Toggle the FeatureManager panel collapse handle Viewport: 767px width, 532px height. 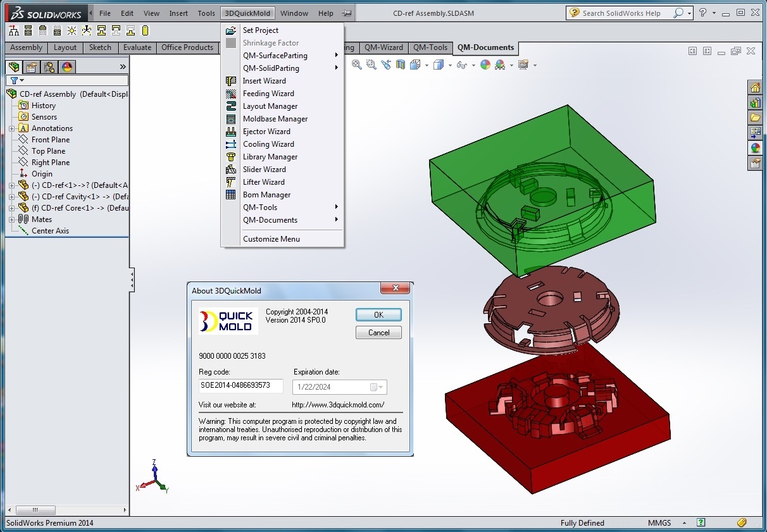tap(132, 279)
